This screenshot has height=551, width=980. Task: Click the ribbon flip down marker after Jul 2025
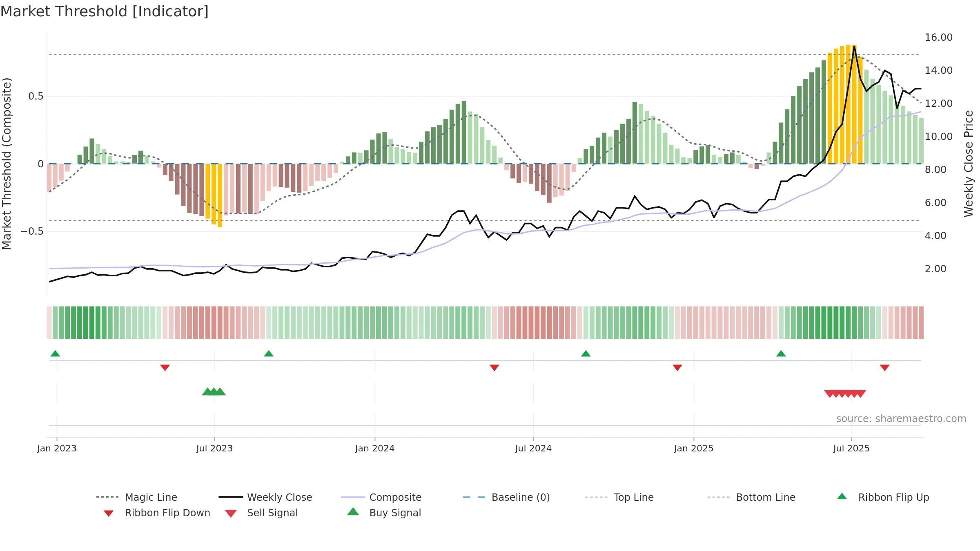[885, 368]
